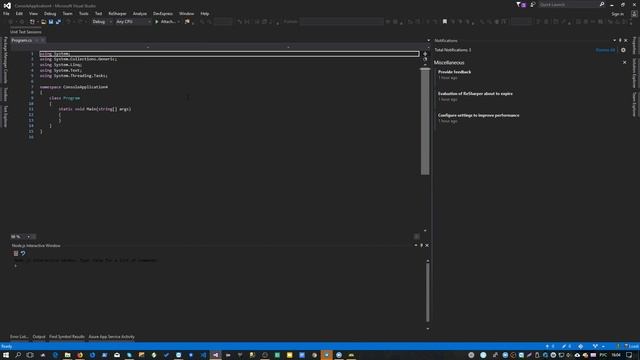Switch to the Output tab
640x360 pixels.
pos(39,337)
